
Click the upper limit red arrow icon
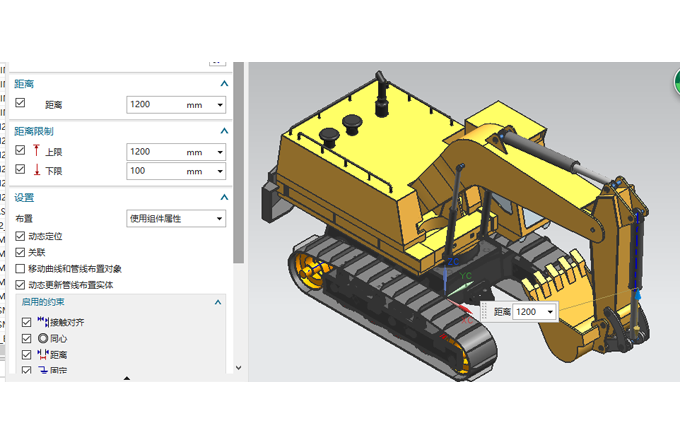click(x=37, y=152)
